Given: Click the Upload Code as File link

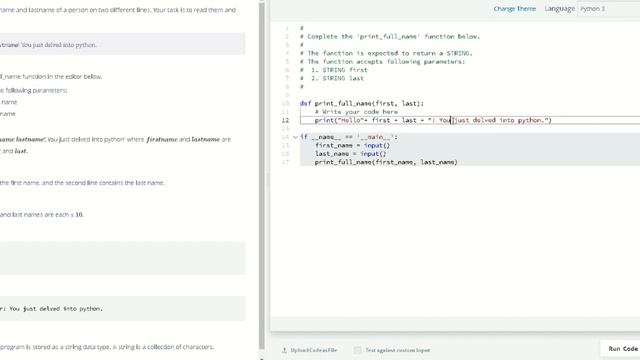Looking at the screenshot, I should [x=313, y=350].
